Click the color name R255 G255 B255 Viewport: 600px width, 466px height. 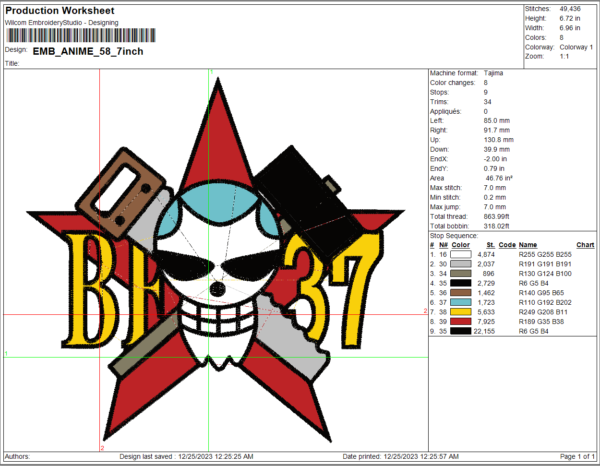(x=545, y=254)
